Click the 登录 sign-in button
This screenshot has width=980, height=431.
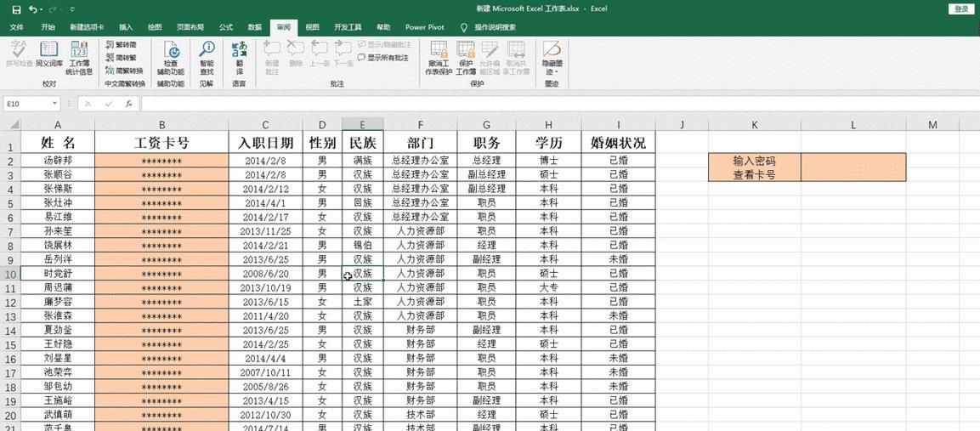coord(960,9)
